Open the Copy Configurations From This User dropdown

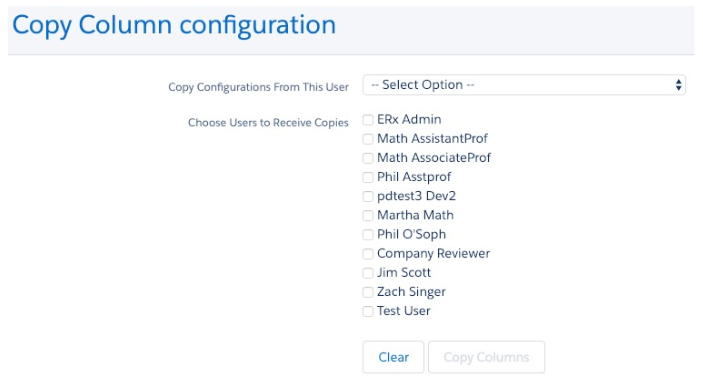524,85
